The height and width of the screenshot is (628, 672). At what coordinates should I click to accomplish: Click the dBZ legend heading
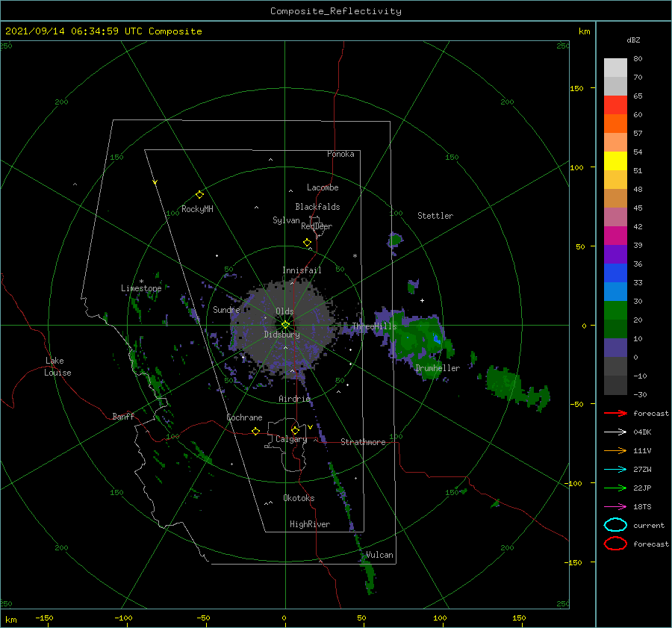tap(633, 40)
